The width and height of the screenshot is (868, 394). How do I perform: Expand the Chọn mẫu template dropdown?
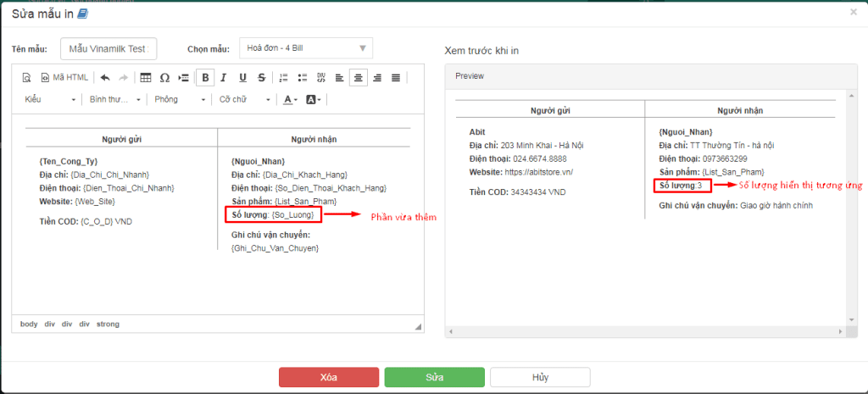pyautogui.click(x=306, y=48)
